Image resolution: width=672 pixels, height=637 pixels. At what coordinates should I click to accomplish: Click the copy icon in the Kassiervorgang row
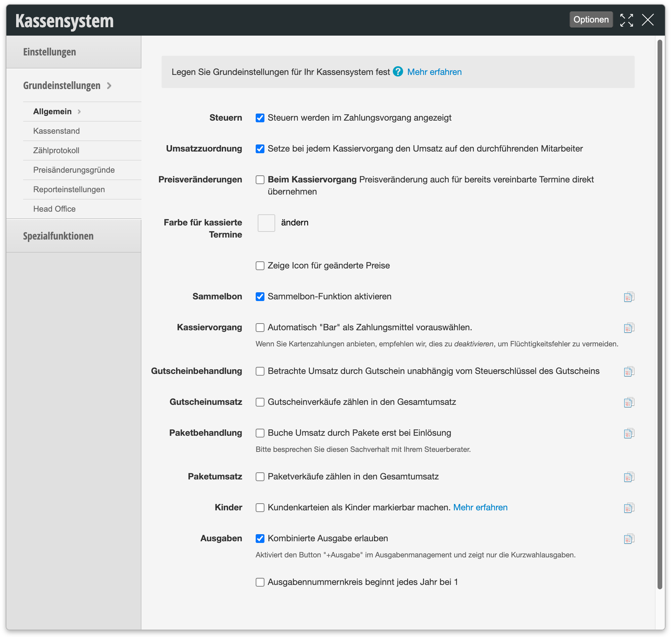point(629,328)
